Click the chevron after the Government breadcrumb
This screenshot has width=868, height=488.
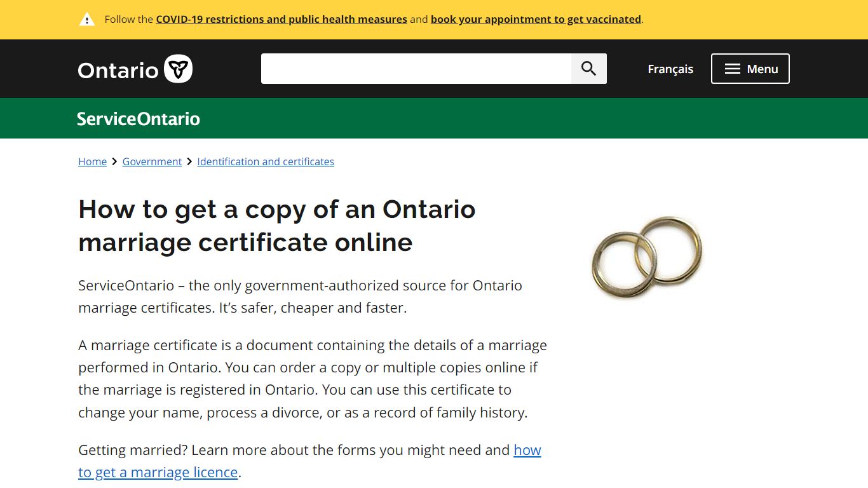(189, 161)
